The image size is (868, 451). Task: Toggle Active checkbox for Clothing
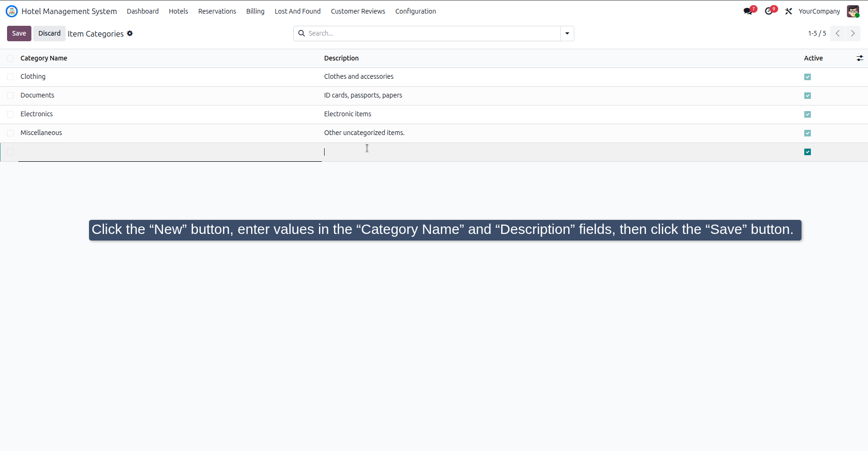point(808,77)
